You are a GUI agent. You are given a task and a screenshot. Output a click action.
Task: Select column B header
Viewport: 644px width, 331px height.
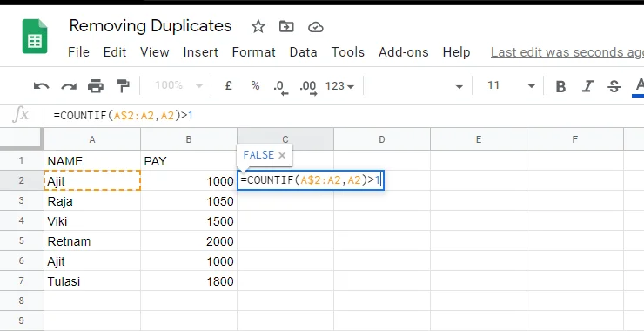(x=189, y=139)
